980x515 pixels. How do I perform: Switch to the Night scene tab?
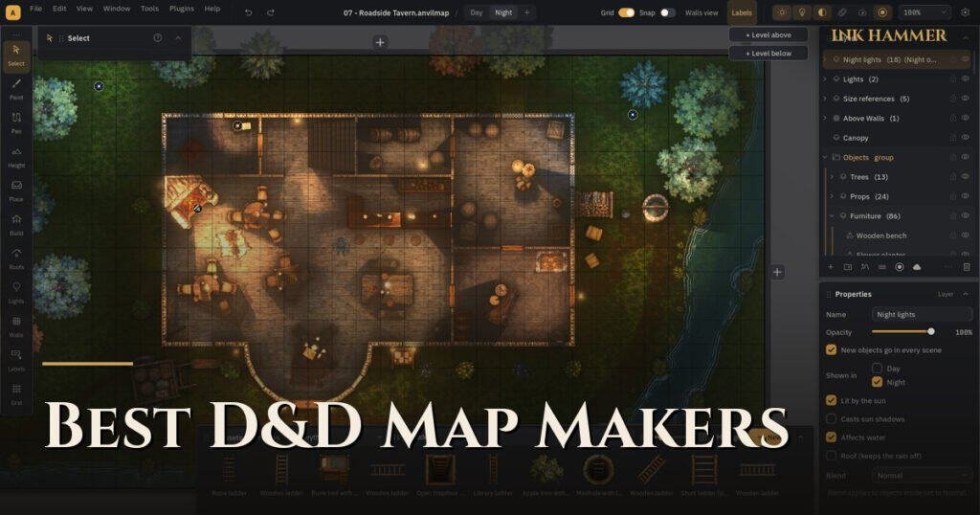[503, 12]
